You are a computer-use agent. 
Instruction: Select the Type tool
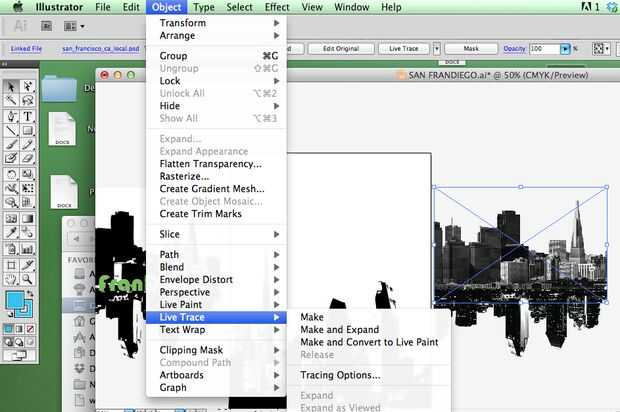[x=27, y=116]
